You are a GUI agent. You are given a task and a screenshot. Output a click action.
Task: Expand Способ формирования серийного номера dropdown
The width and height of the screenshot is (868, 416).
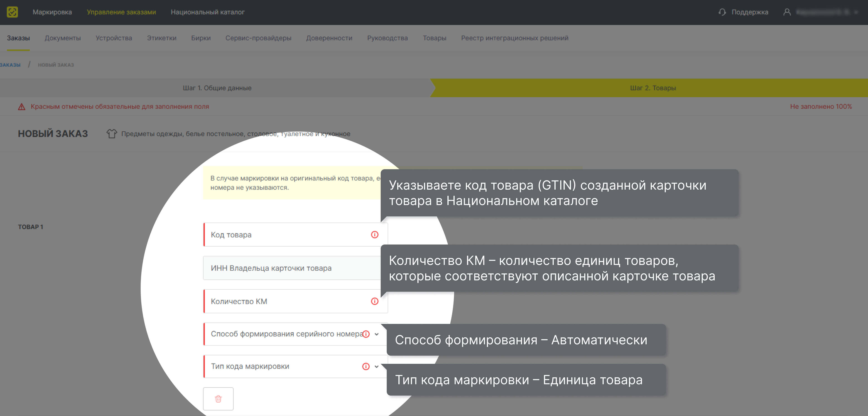(377, 334)
